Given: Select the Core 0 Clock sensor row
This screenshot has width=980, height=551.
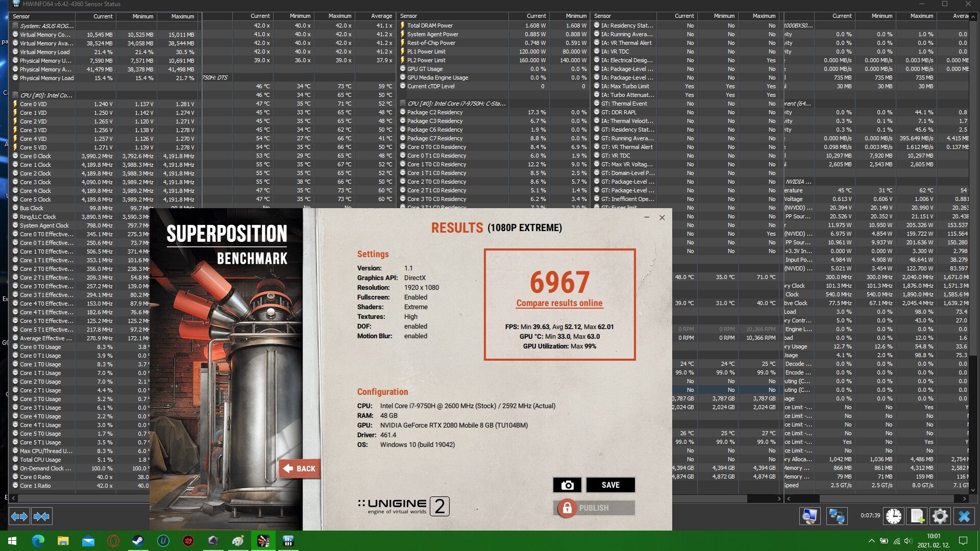Looking at the screenshot, I should 36,156.
